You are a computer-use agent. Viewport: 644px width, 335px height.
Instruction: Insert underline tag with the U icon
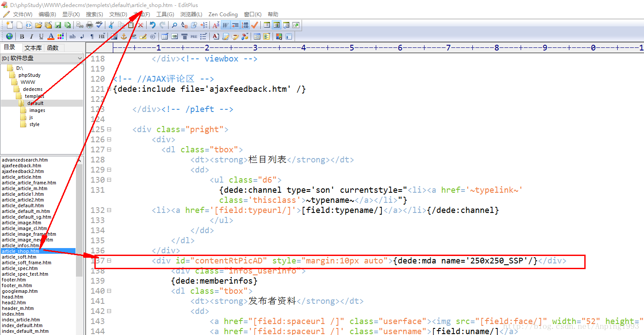(x=41, y=36)
